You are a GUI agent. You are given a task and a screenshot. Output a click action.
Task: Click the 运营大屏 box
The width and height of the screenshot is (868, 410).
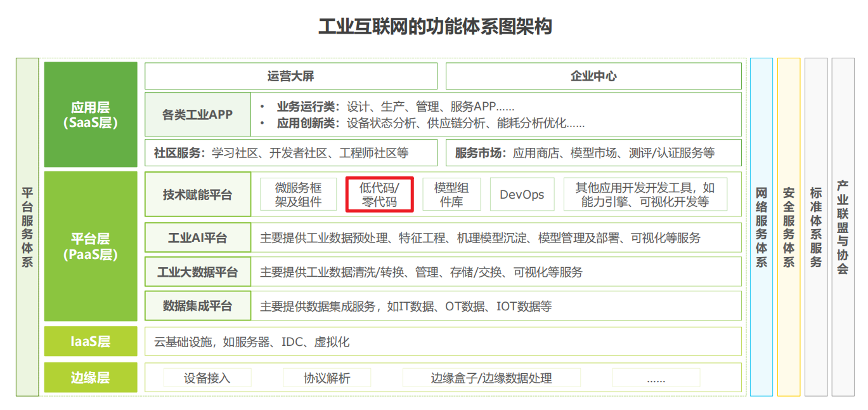coord(291,76)
